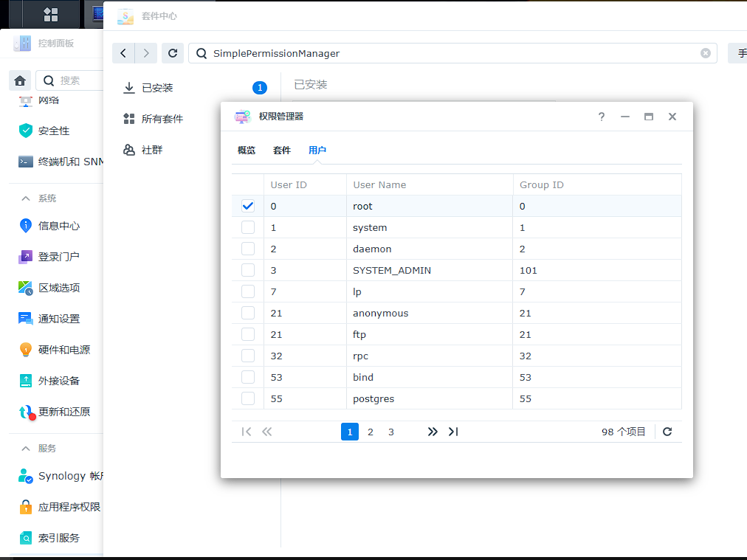This screenshot has height=560, width=747.
Task: Refresh the user list table
Action: (667, 432)
